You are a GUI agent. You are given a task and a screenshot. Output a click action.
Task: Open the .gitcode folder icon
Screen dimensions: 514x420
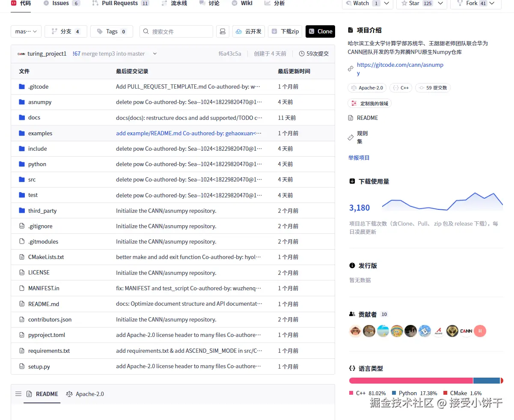click(22, 86)
